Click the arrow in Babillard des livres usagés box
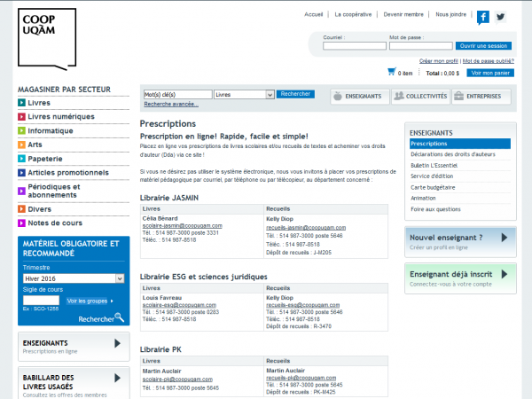The height and width of the screenshot is (399, 532). 117,378
